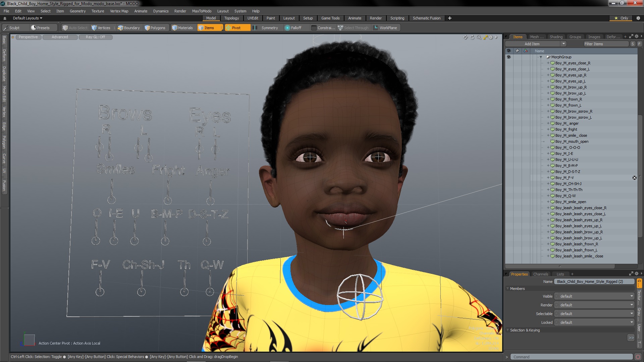
Task: Open WorkPlane options in toolbar
Action: pos(385,28)
